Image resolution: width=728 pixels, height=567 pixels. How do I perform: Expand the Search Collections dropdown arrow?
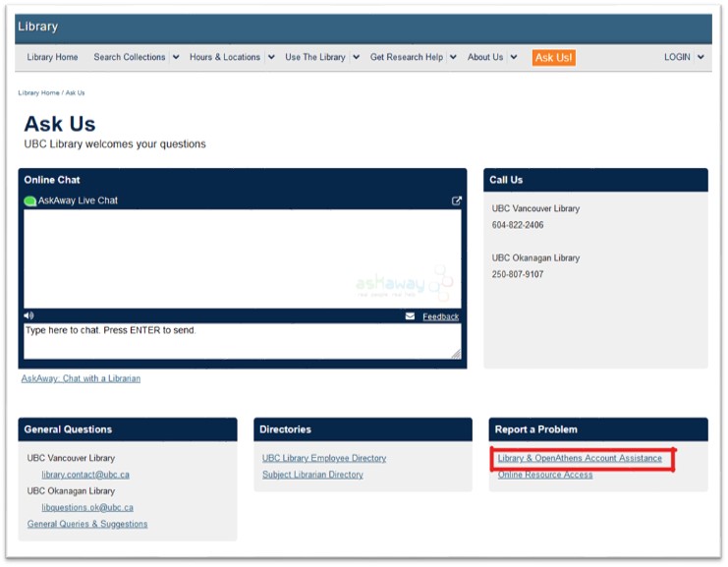176,57
